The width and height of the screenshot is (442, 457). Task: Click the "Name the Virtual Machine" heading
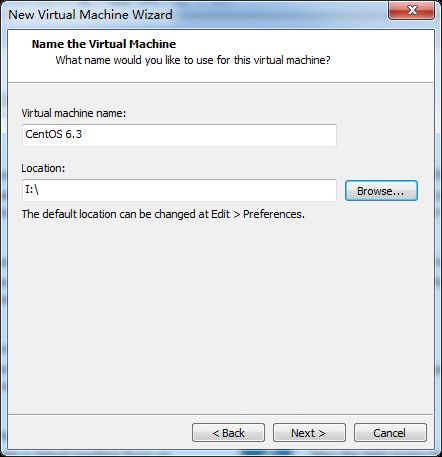click(104, 44)
